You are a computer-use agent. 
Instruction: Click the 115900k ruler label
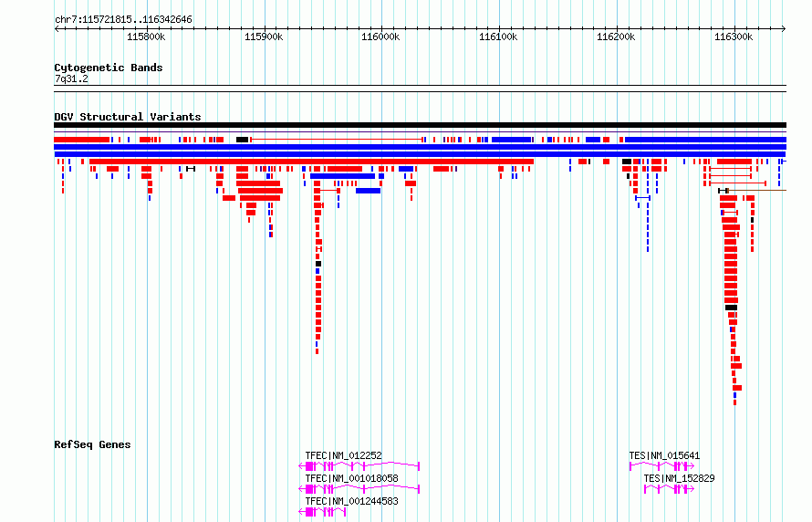point(264,37)
